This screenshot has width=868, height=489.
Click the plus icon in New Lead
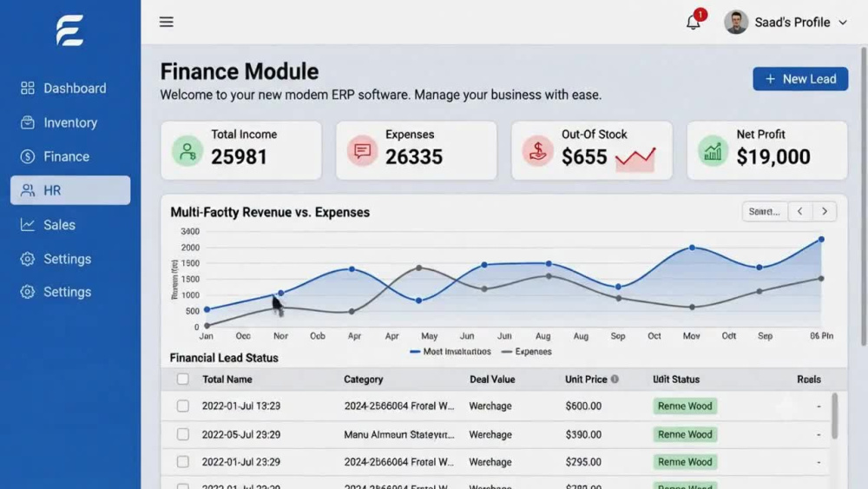click(770, 79)
